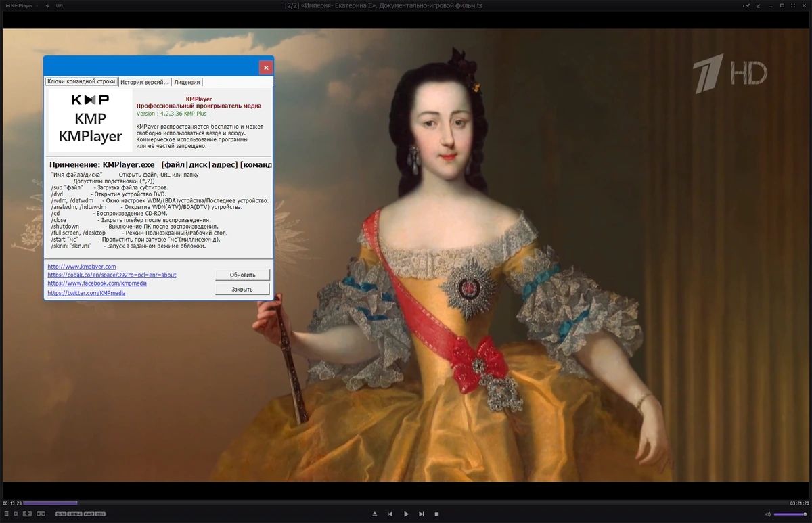Switch to Ключи командной строки tab
Screen dimensions: 812x523
[81, 81]
